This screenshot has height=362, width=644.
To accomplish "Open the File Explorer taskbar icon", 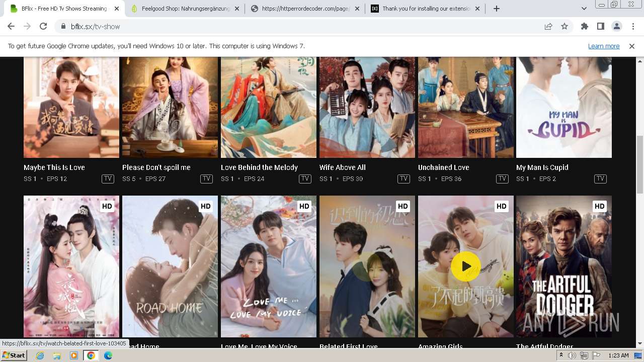I will 57,355.
